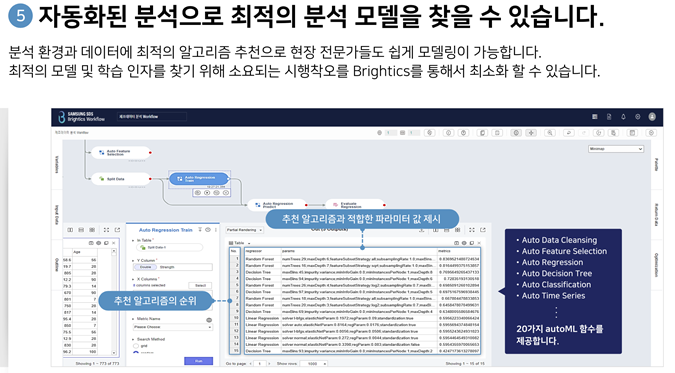Click the Age table scrollbar up arrow
The image size is (675, 373).
[x=114, y=252]
